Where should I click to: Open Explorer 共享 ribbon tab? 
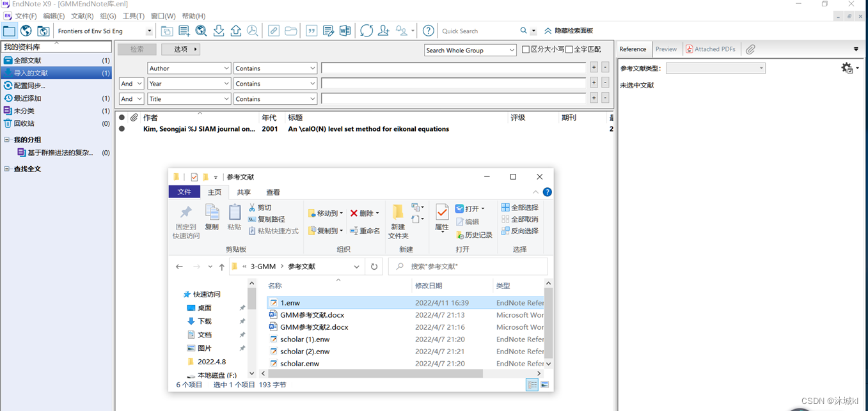pyautogui.click(x=244, y=192)
